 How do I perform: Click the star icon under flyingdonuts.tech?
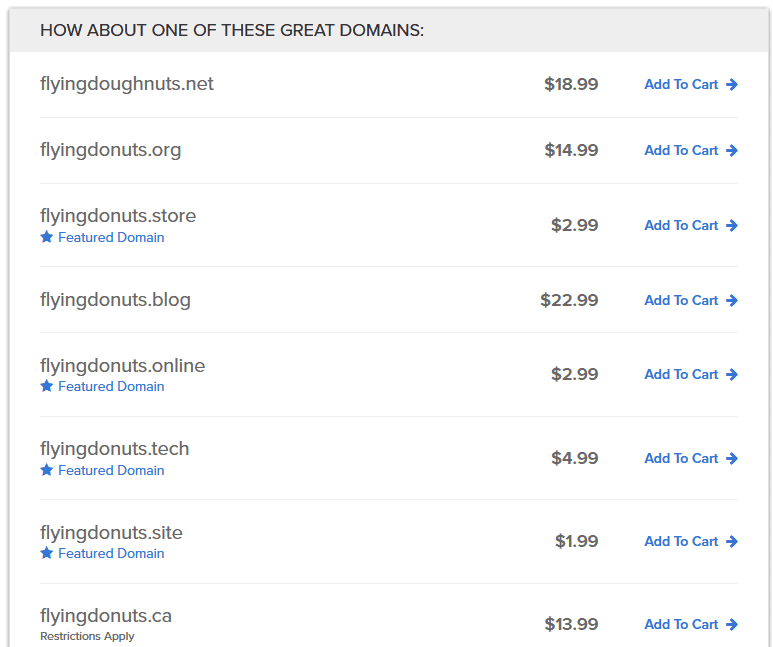(47, 470)
